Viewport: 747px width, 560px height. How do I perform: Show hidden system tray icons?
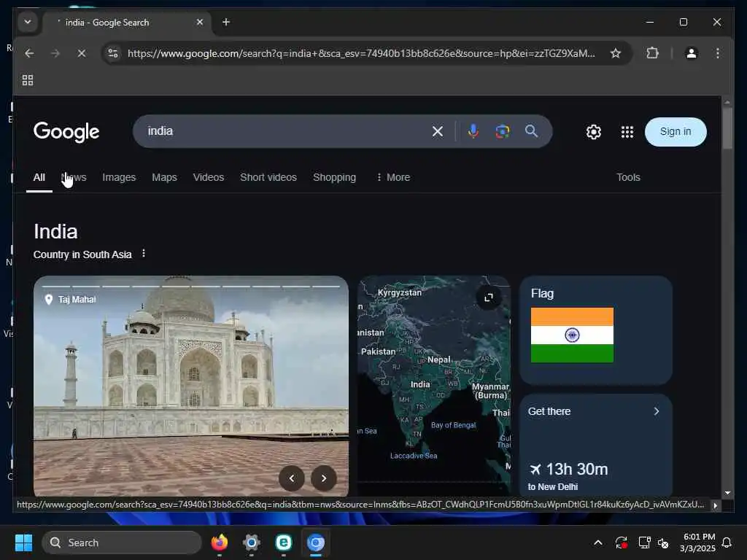pyautogui.click(x=598, y=542)
